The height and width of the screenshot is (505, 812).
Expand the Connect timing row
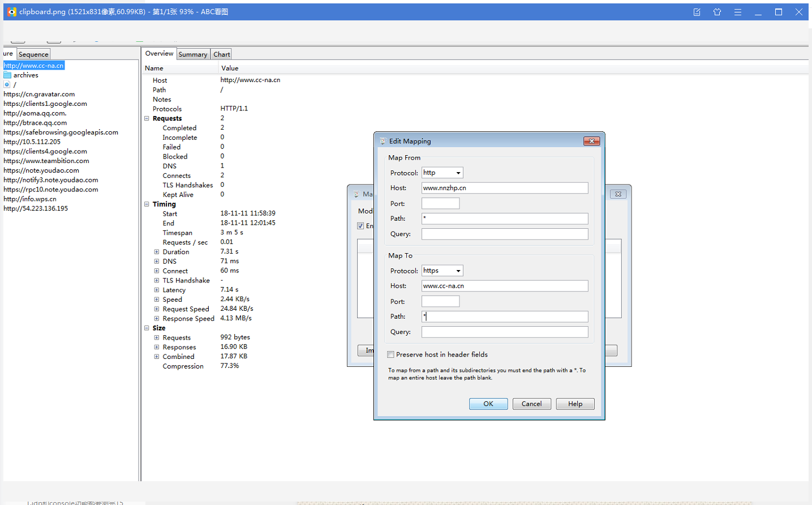(157, 271)
